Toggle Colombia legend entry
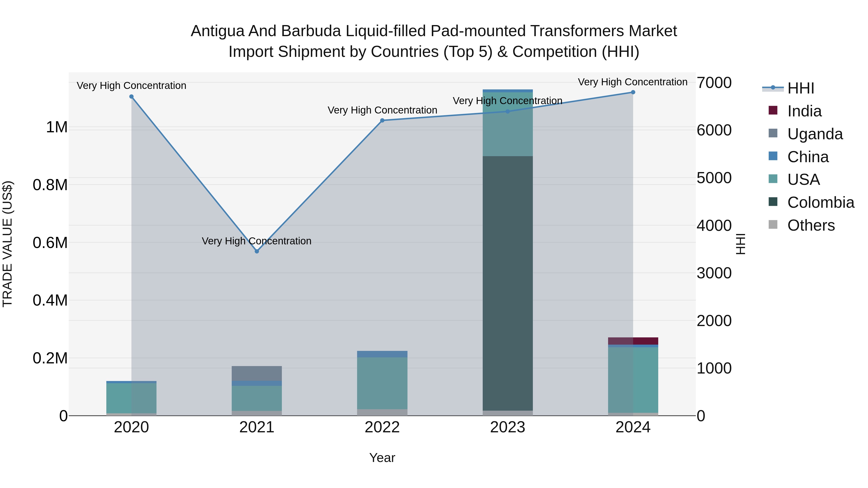The image size is (868, 488). (811, 202)
